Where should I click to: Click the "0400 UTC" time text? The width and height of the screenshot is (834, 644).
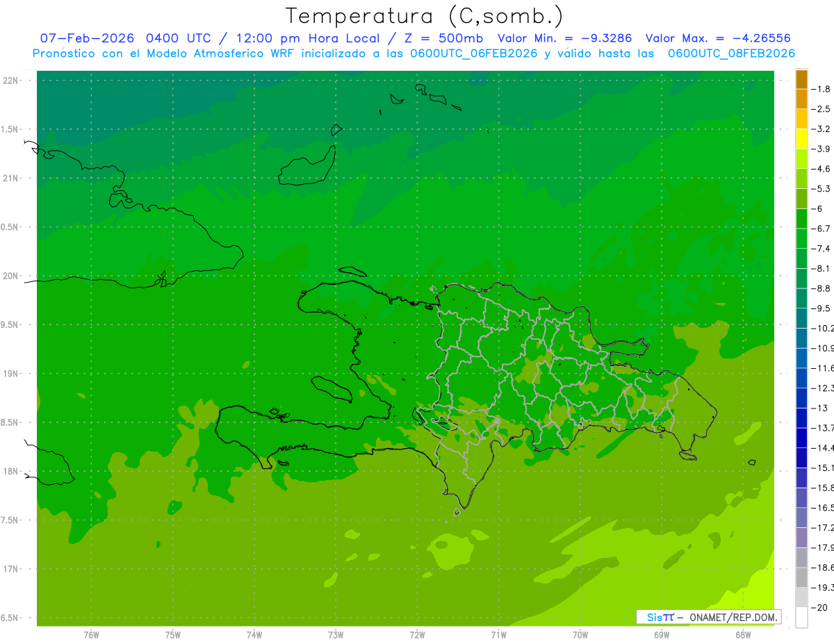(179, 38)
